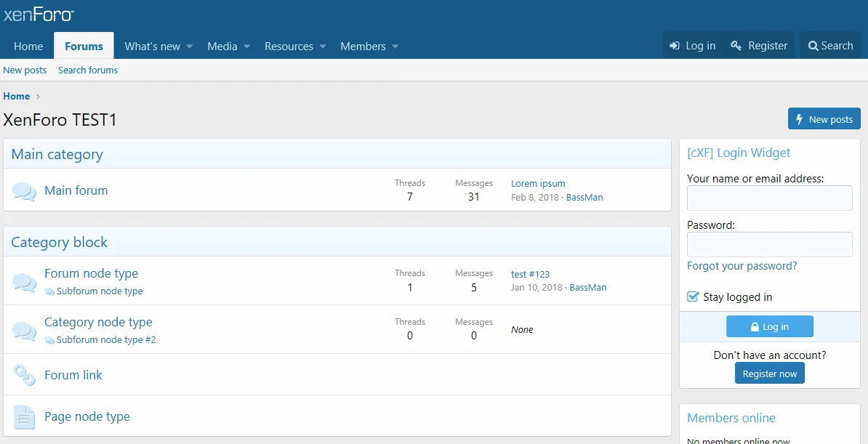868x444 pixels.
Task: Expand the Resources dropdown arrow
Action: 323,47
